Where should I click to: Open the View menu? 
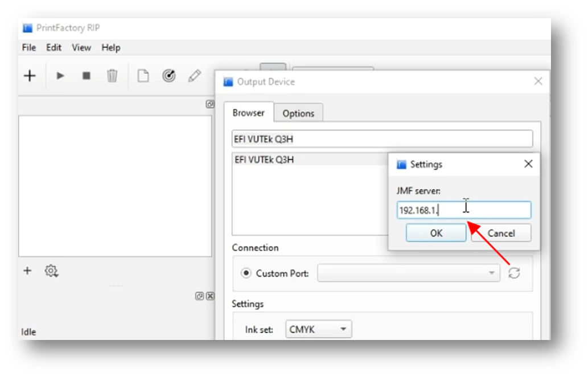(81, 48)
